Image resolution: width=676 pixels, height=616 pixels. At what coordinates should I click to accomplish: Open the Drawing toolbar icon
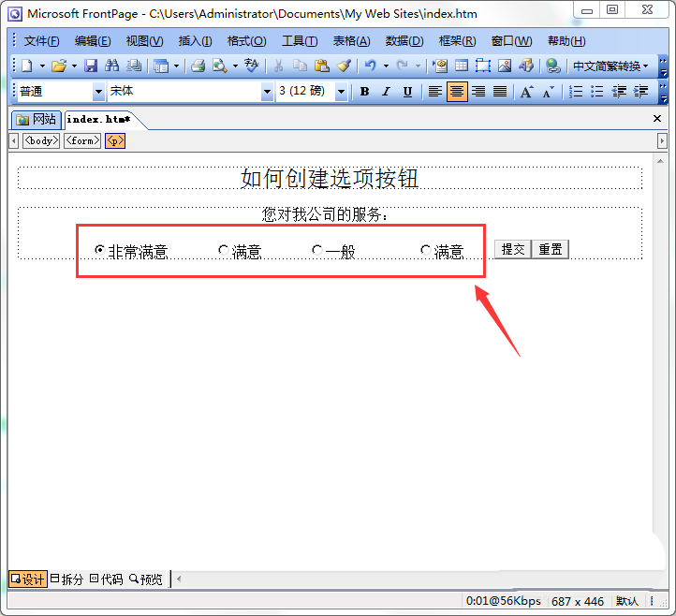pyautogui.click(x=526, y=66)
